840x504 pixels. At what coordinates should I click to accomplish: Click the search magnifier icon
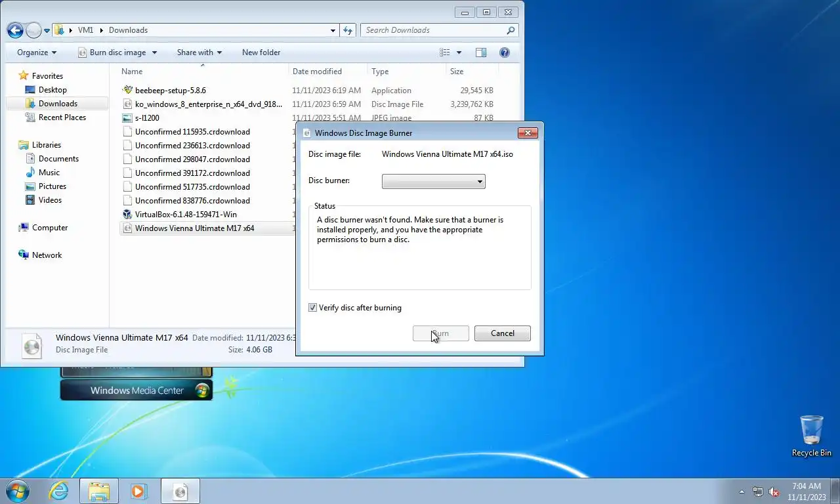511,30
